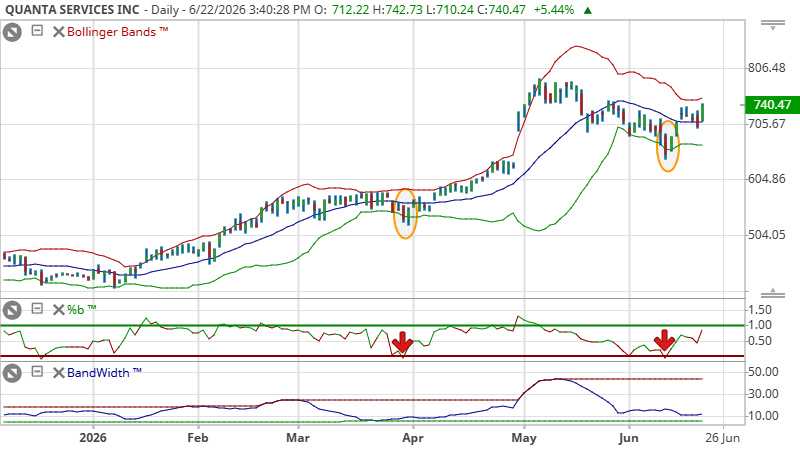
Task: Click the green 740.47 current price tag
Action: point(772,105)
